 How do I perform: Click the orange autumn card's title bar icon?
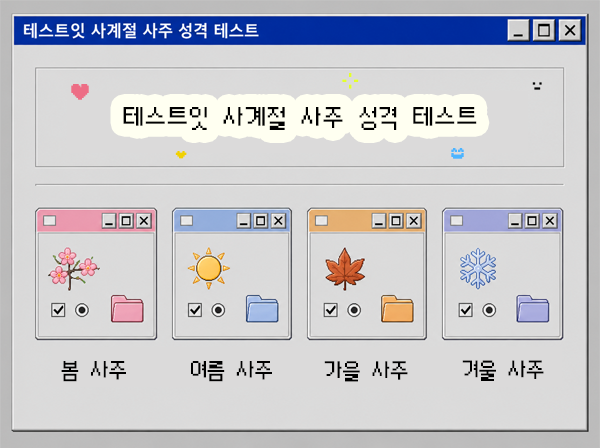click(321, 221)
